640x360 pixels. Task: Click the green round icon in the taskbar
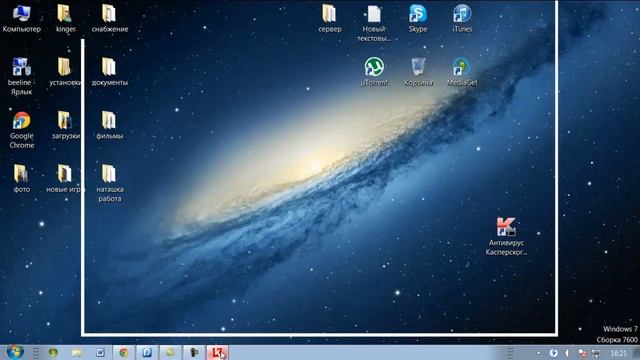tap(53, 352)
